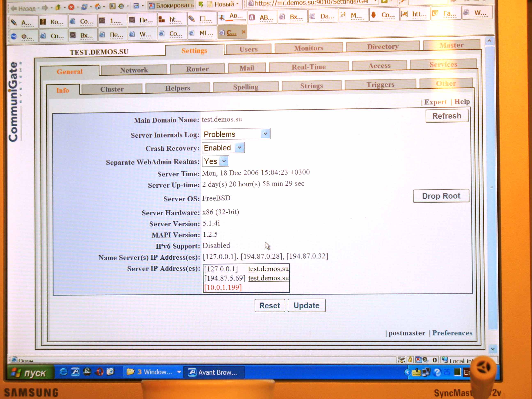Click the Update button
The height and width of the screenshot is (399, 532).
tap(306, 305)
